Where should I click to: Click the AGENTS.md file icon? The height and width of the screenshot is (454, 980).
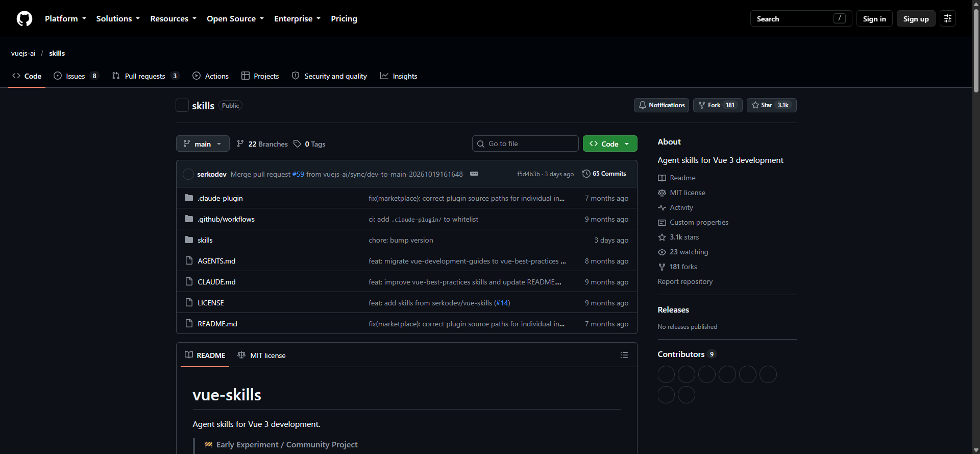coord(189,261)
